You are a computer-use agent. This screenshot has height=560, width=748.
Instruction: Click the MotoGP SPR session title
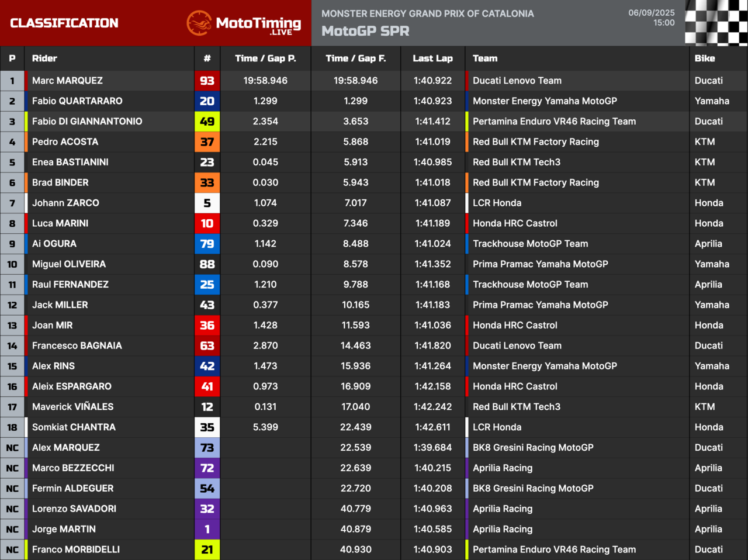pos(365,31)
